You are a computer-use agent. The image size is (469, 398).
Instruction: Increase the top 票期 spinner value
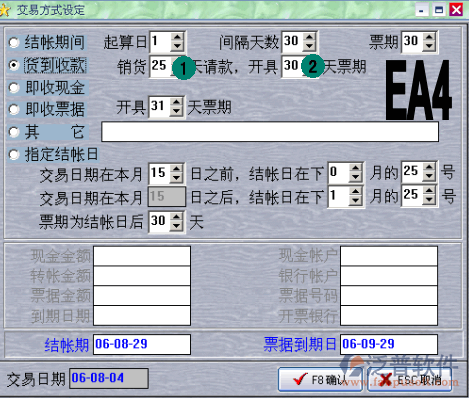429,37
